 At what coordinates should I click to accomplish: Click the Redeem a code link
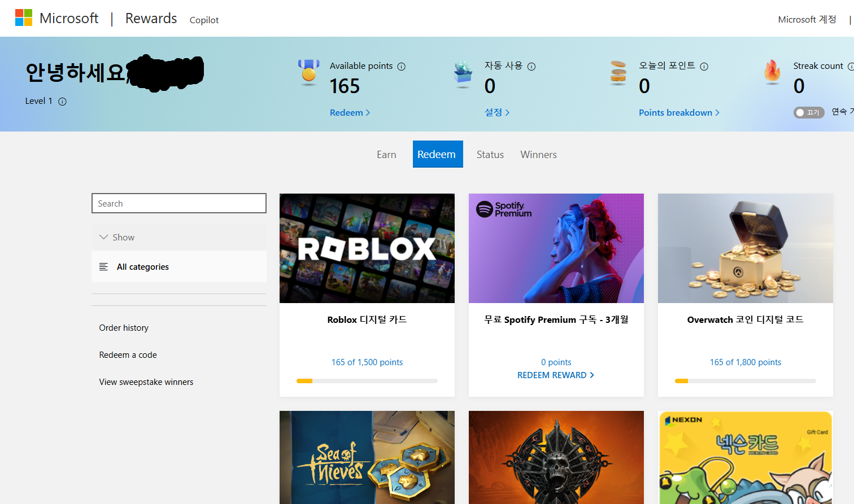click(128, 355)
